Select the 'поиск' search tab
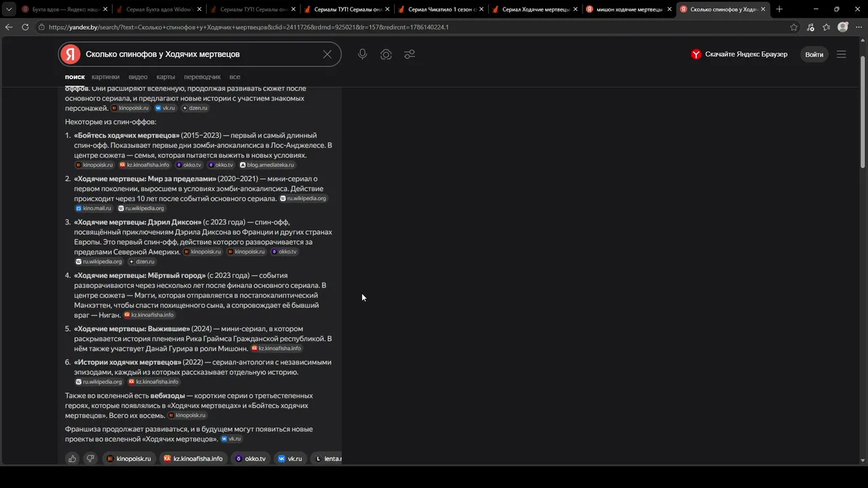 [75, 77]
